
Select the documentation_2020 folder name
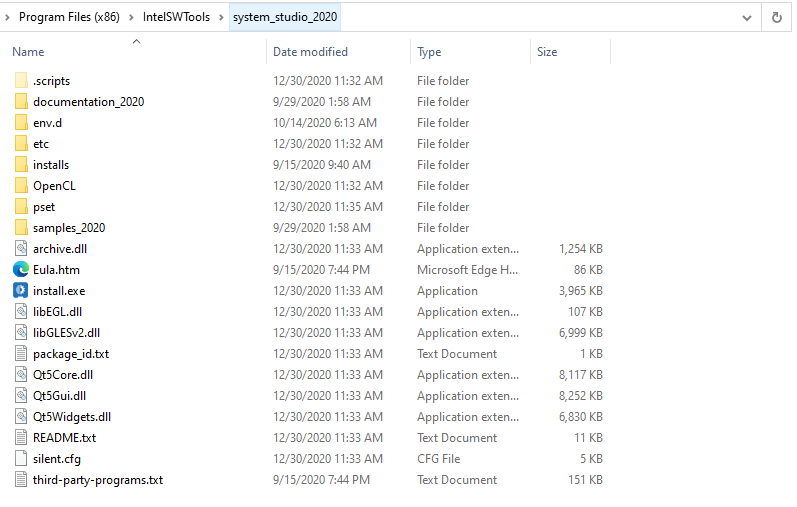click(x=88, y=102)
